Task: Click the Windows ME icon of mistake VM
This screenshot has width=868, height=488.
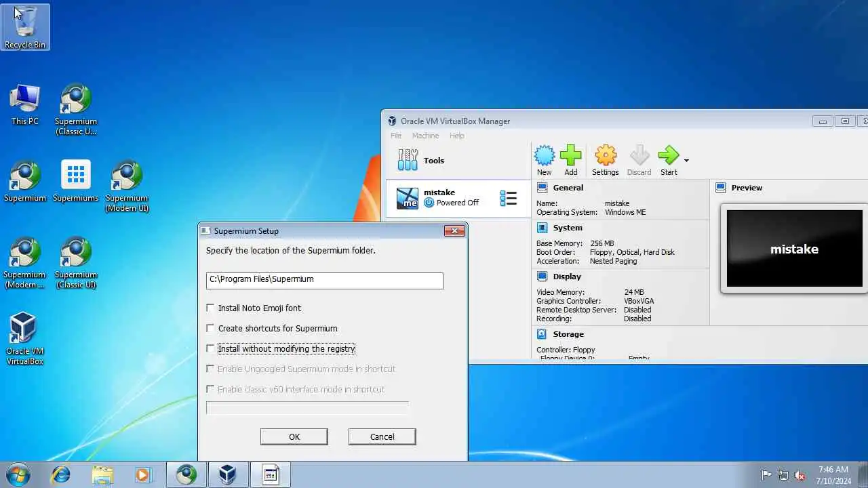Action: click(x=408, y=198)
